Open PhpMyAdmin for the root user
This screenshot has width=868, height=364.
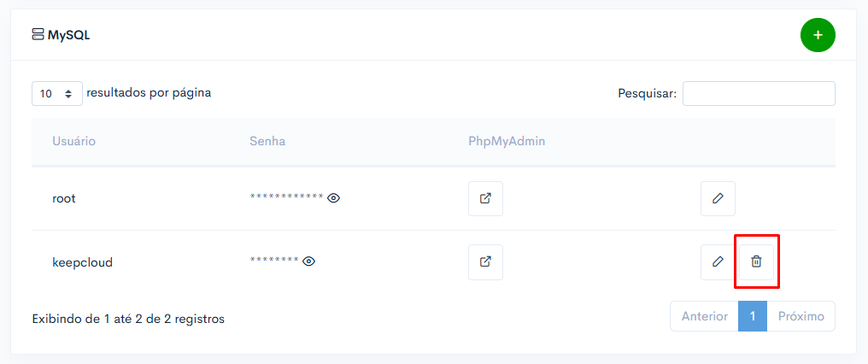click(485, 198)
